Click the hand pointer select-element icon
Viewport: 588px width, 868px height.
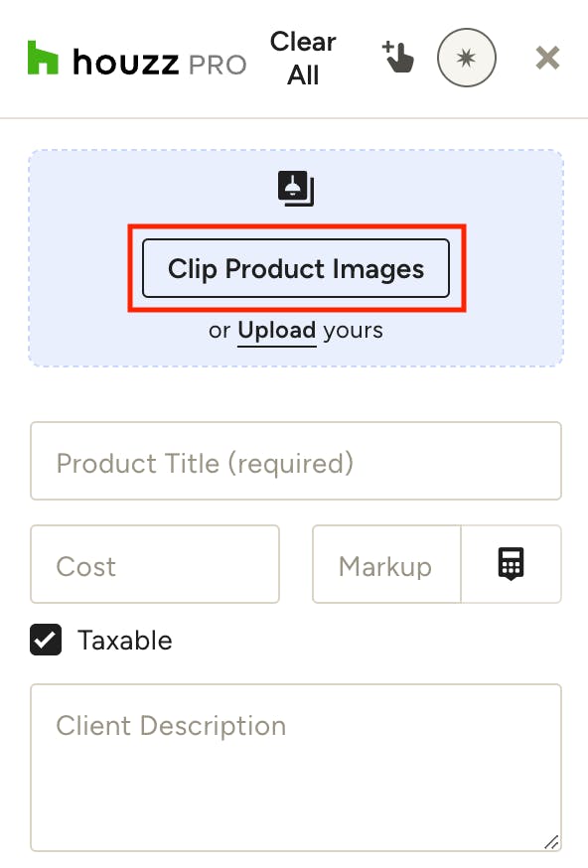point(398,57)
